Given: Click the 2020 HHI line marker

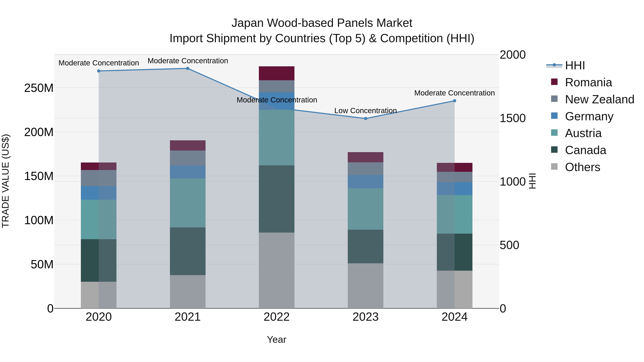Looking at the screenshot, I should (99, 71).
